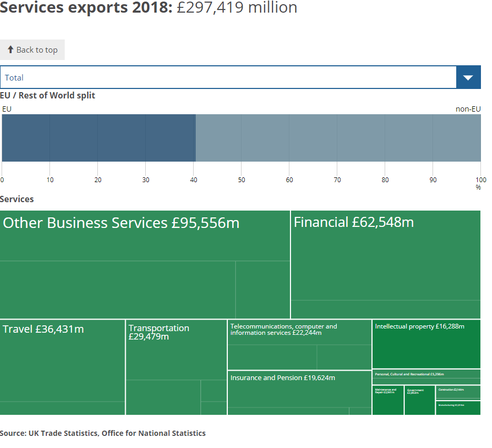Click the Transportation £29,479m tile

tap(176, 367)
